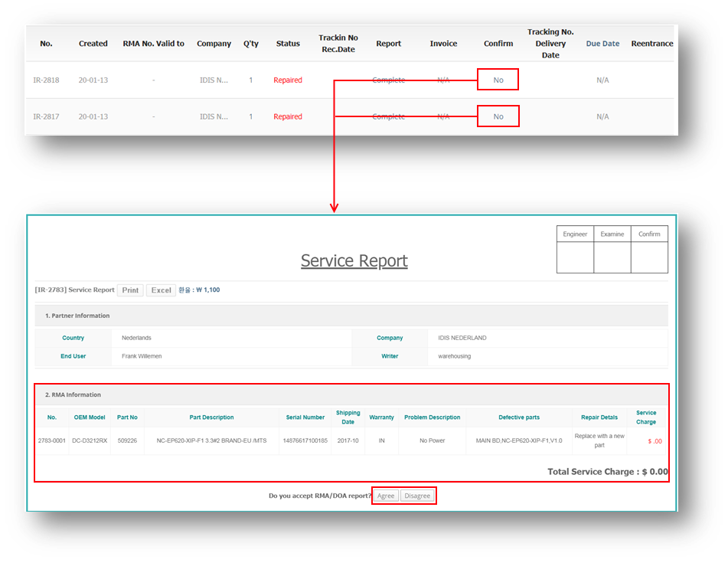
Task: Click the defective parts value MAIN BD
Action: coord(518,440)
